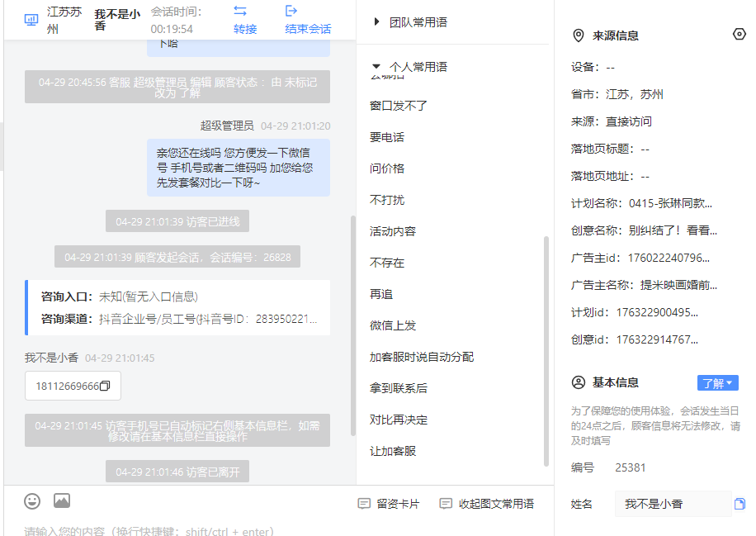Open the 留资卡片 card option
This screenshot has height=536, width=756.
pos(389,504)
